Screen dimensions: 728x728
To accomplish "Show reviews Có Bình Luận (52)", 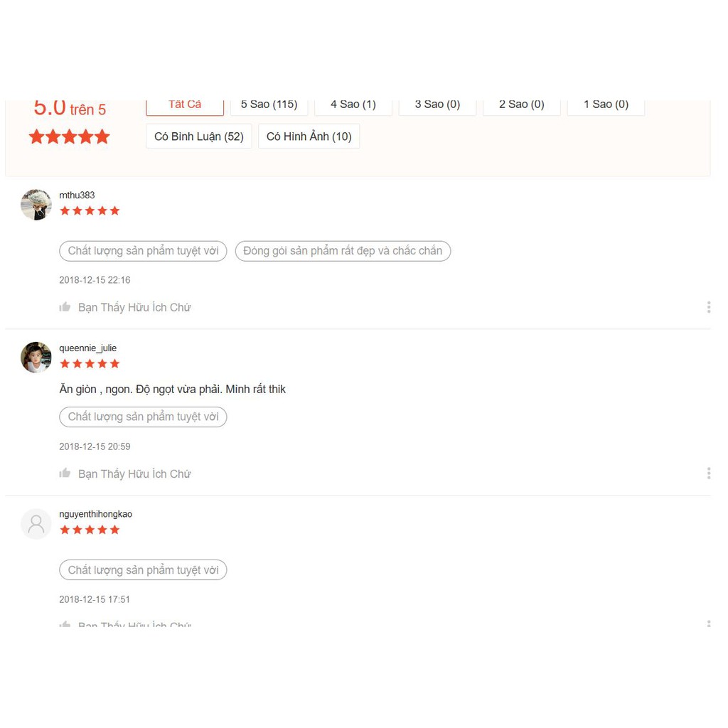I will tap(199, 136).
